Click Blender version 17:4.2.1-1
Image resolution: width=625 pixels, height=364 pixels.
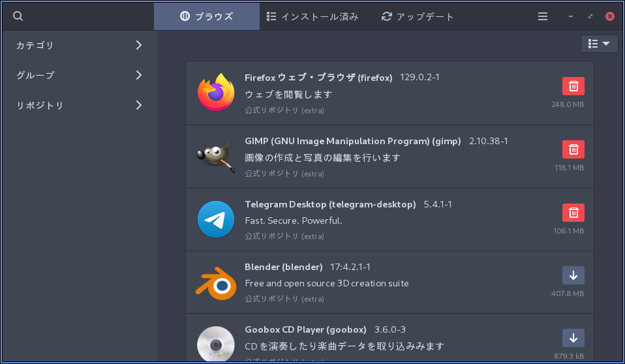350,267
